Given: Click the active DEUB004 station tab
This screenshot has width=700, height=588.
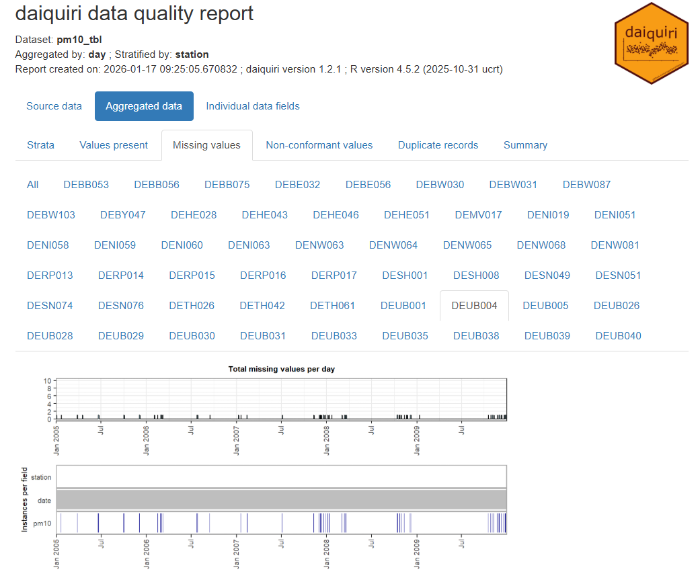Looking at the screenshot, I should (474, 306).
